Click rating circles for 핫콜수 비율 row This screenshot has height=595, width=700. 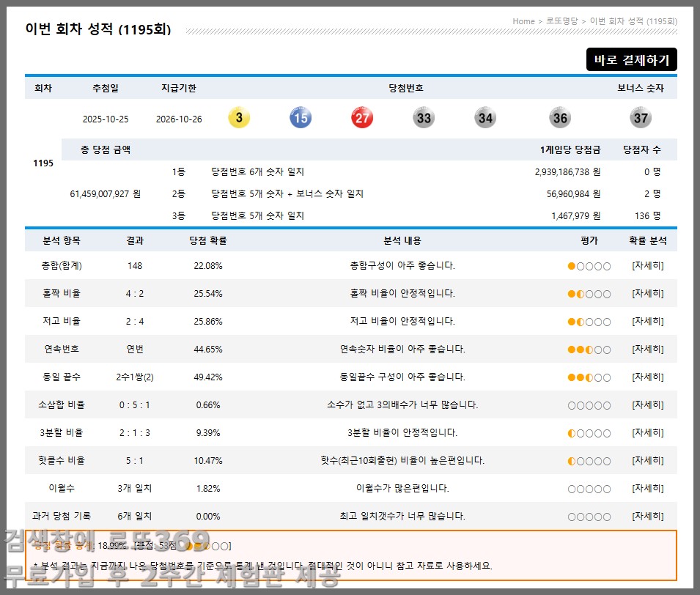tap(589, 461)
